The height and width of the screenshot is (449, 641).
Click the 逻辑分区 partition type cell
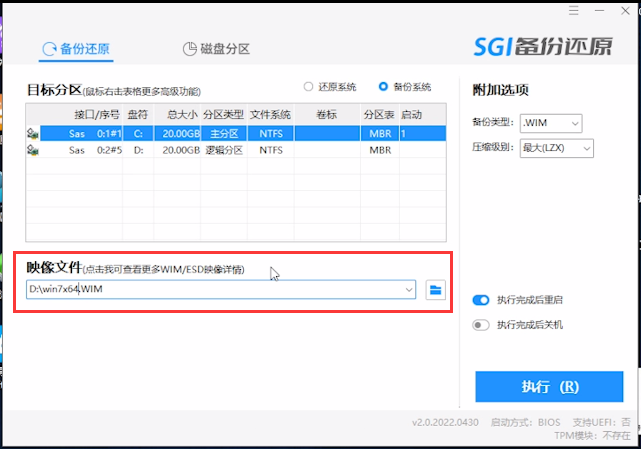[x=224, y=150]
